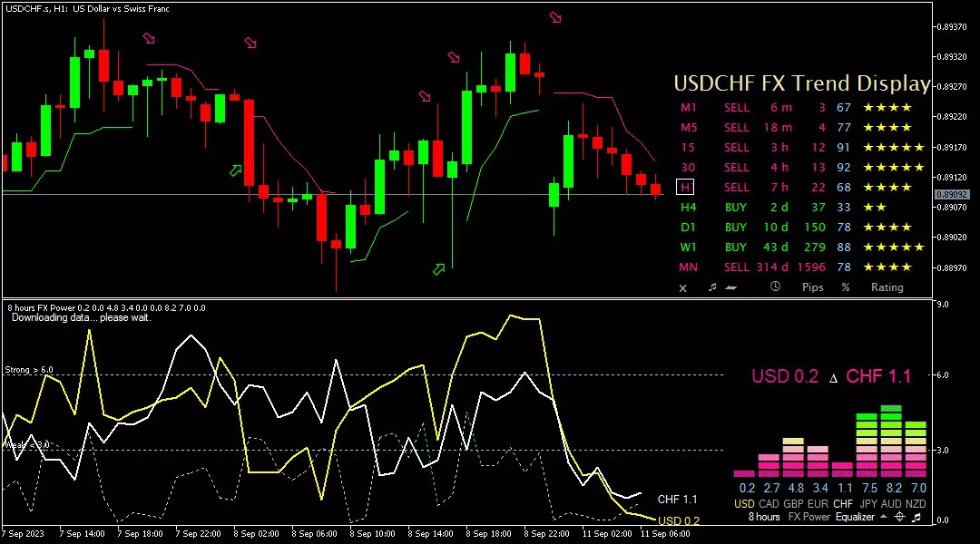
Task: Switch to the MN timeframe label
Action: (x=688, y=267)
